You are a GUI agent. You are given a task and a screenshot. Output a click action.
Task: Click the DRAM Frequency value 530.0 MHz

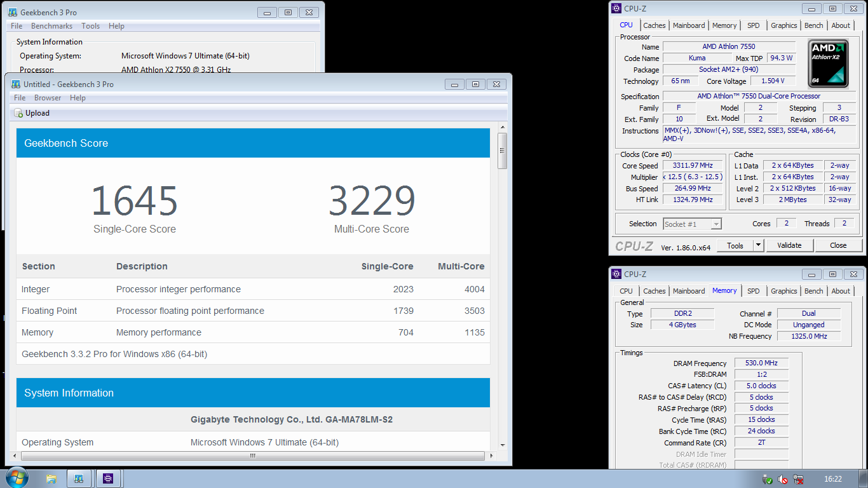[x=762, y=363]
